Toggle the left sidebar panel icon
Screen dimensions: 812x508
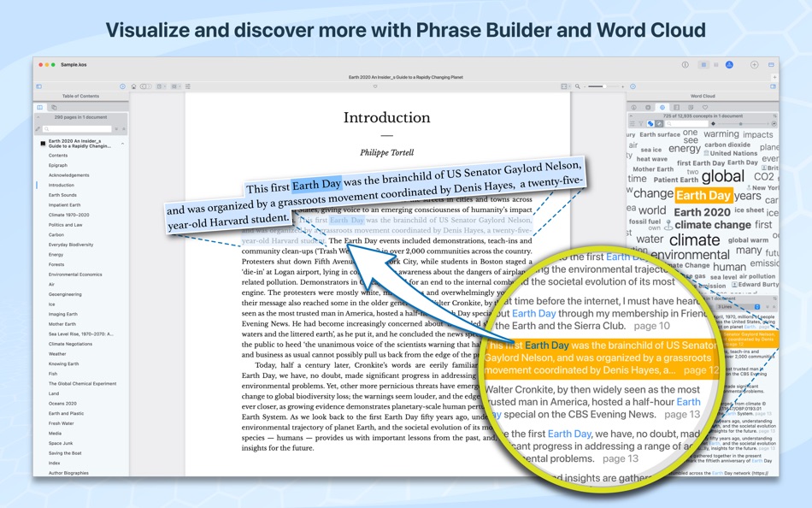coord(38,86)
